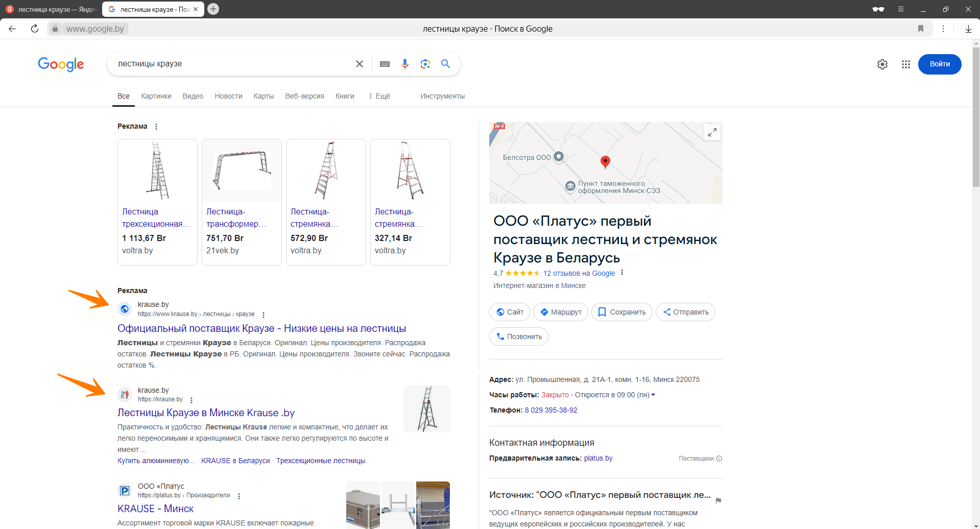Reload the page with the refresh icon
The height and width of the screenshot is (529, 980).
click(x=35, y=29)
